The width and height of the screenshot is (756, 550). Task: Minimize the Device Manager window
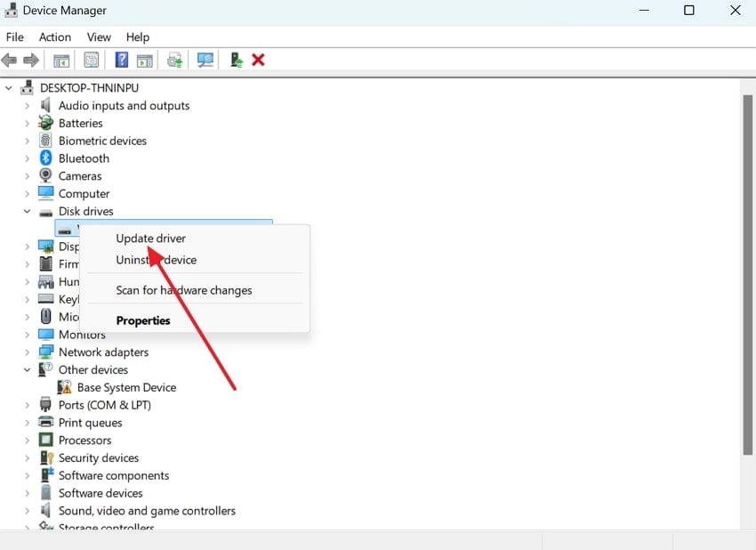point(644,10)
